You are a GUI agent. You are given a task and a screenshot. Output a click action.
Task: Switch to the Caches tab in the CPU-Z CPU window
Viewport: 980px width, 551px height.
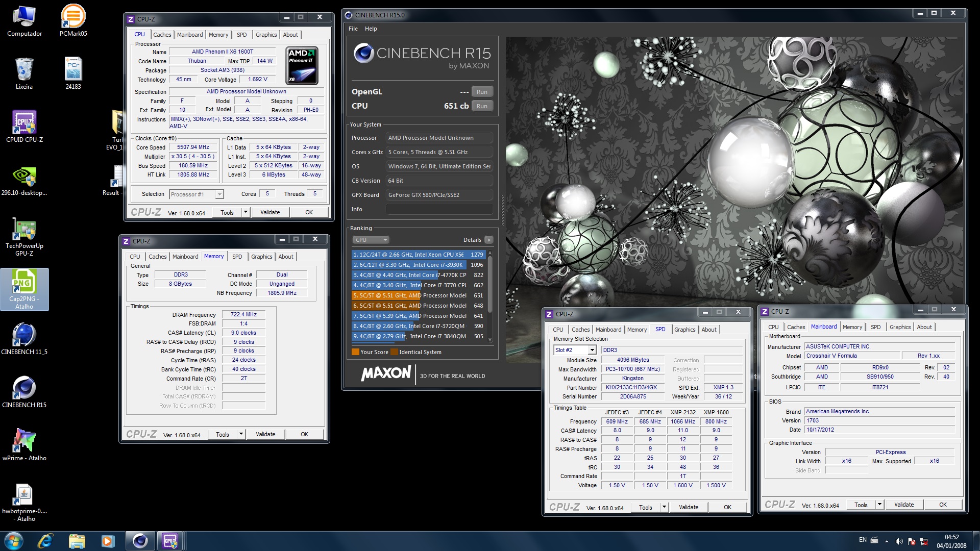[x=162, y=35]
